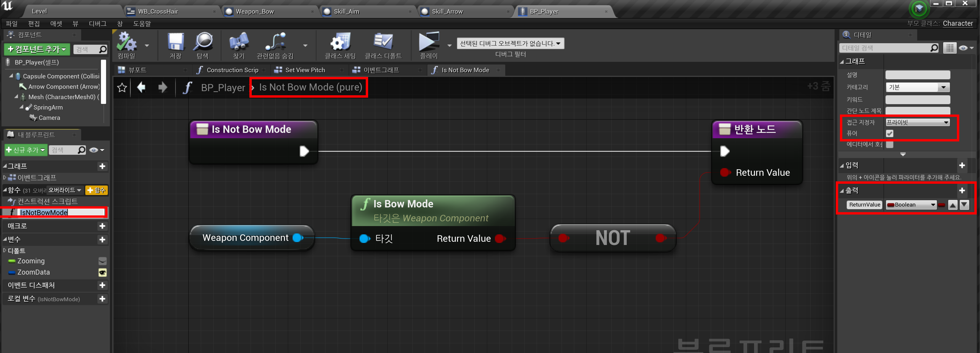This screenshot has height=353, width=980.
Task: Go back with the left arrow in graph
Action: (141, 87)
